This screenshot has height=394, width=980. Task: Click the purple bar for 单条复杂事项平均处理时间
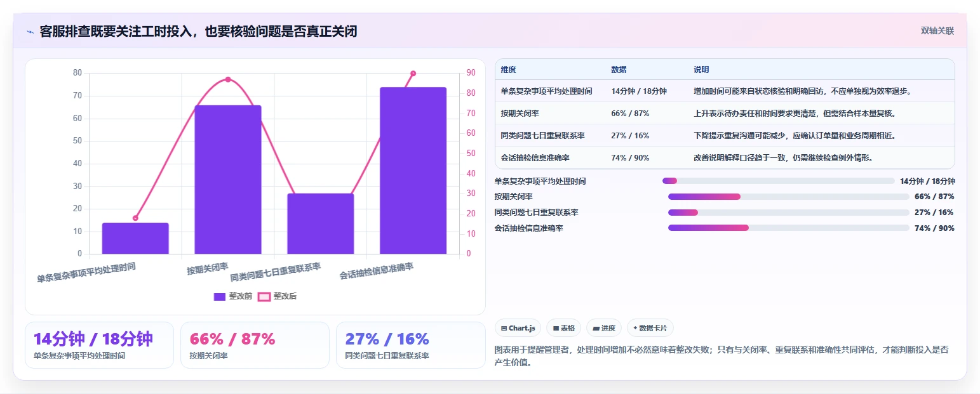(135, 238)
